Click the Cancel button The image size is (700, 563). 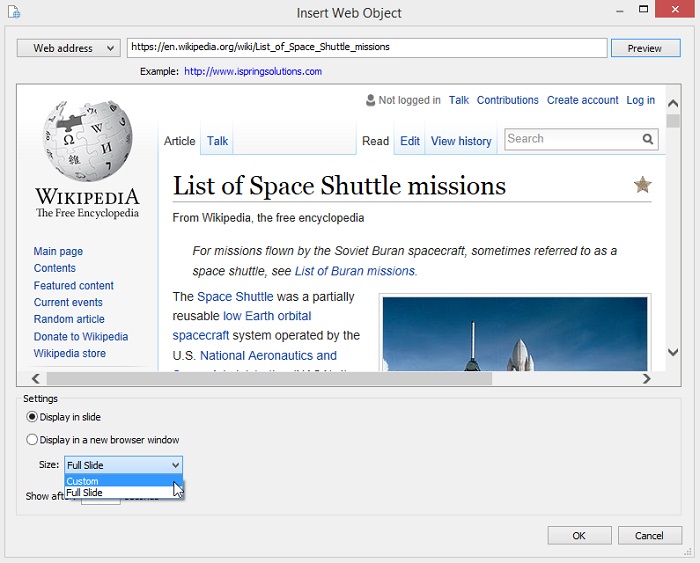tap(650, 535)
